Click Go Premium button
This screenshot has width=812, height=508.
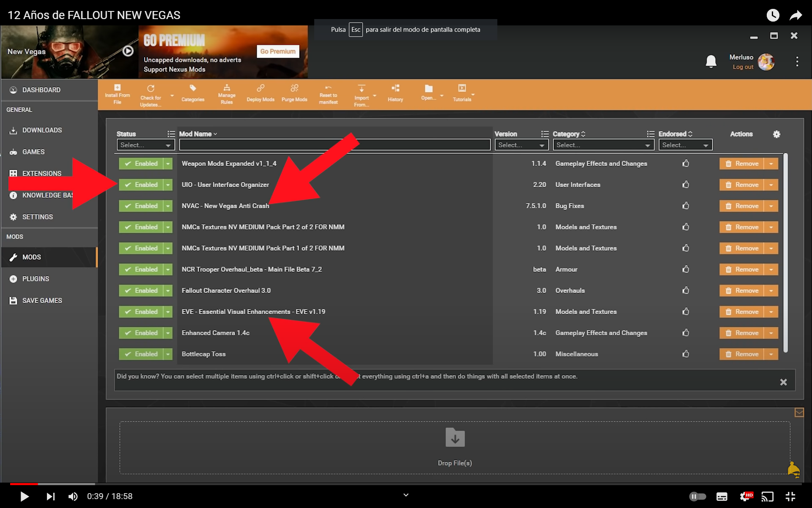click(x=278, y=51)
